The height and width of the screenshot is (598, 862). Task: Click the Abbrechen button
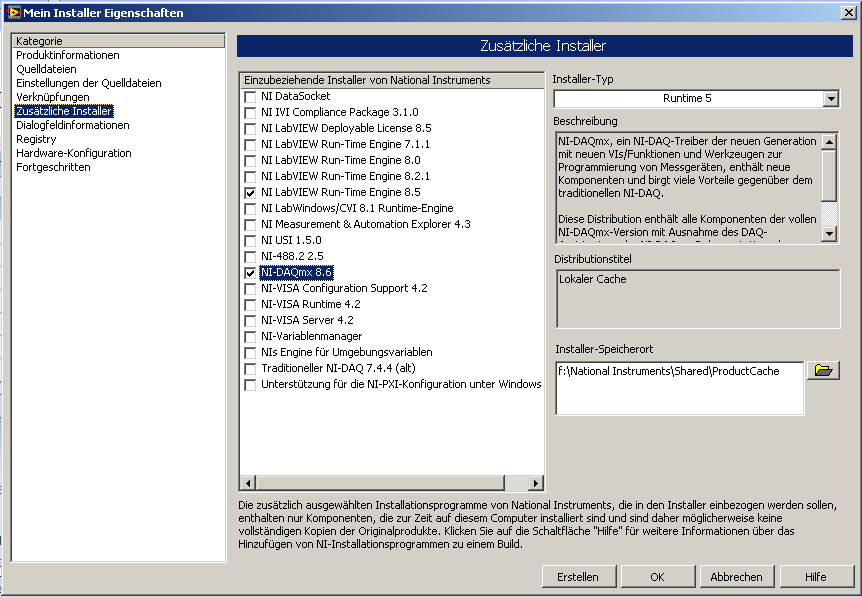coord(737,577)
